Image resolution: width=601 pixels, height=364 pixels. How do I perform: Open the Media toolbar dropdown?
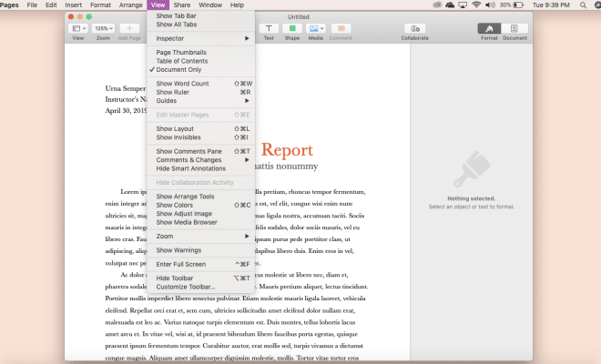pos(315,28)
